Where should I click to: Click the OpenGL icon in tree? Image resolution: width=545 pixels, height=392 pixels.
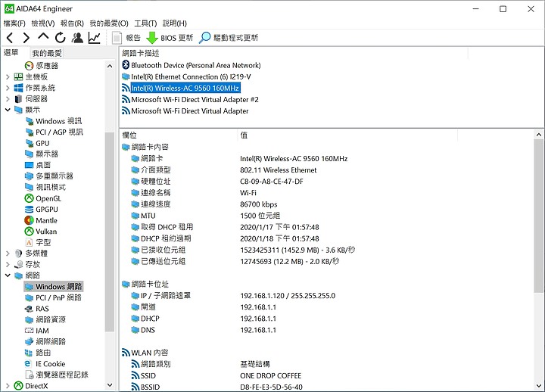pyautogui.click(x=30, y=198)
